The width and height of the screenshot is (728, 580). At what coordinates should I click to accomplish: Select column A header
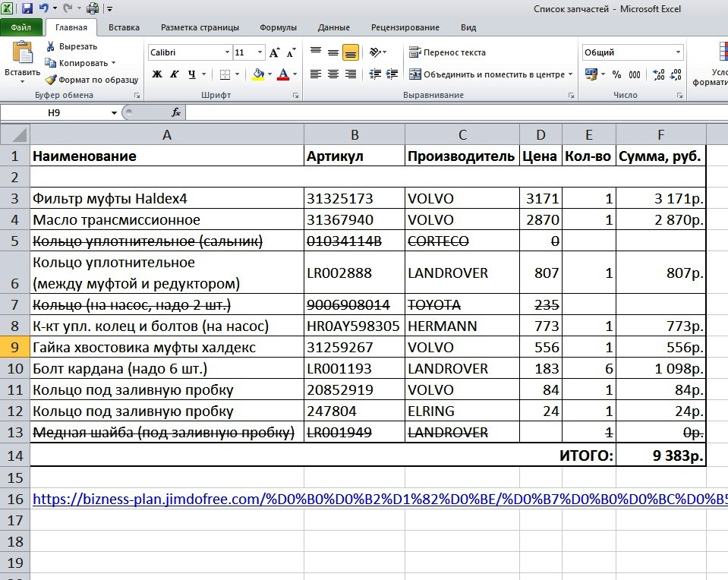(167, 134)
